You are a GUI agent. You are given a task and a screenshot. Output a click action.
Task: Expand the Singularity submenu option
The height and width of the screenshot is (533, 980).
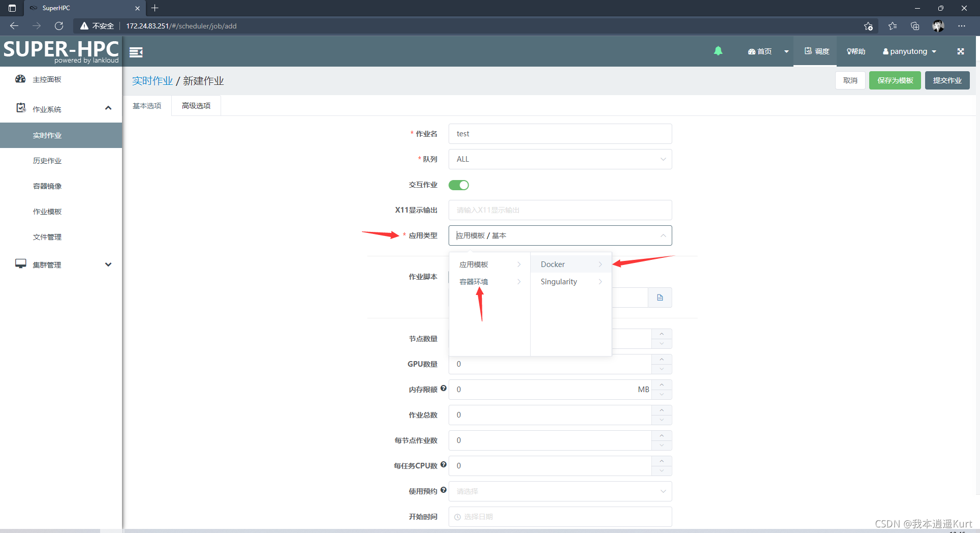(571, 282)
